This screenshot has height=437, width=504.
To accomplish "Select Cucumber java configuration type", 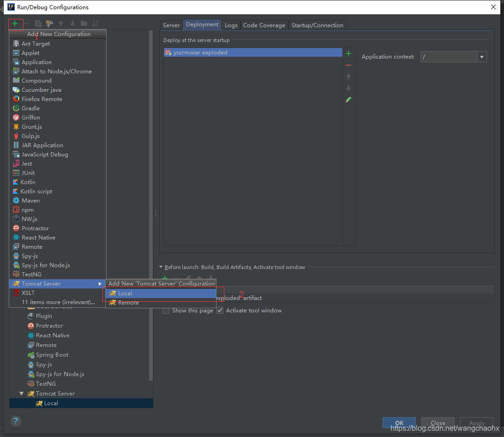I will point(58,90).
